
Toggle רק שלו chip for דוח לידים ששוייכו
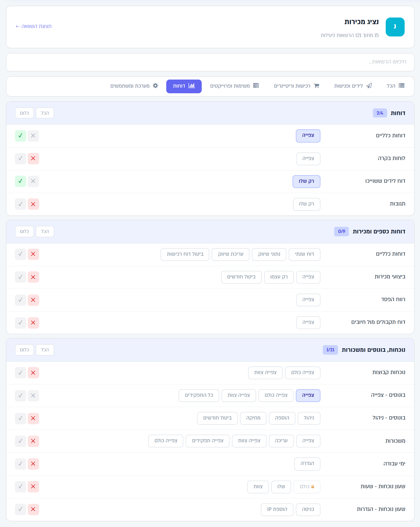point(306,181)
